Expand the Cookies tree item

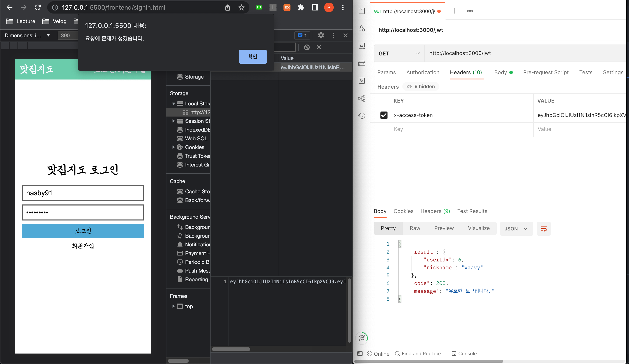[x=173, y=147]
